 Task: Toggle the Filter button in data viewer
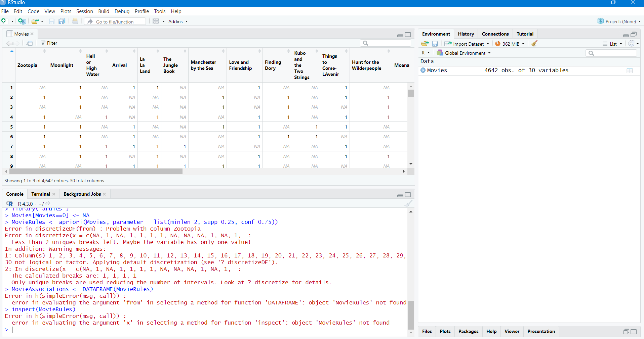click(x=49, y=43)
